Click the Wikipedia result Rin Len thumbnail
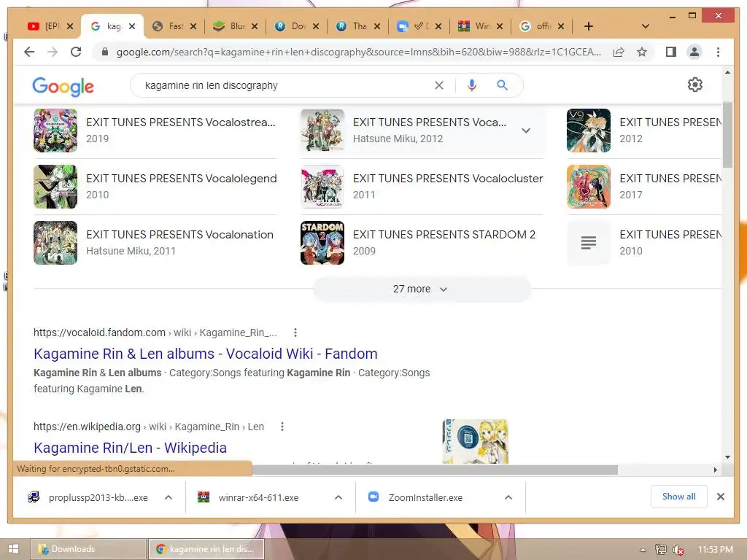 [475, 441]
